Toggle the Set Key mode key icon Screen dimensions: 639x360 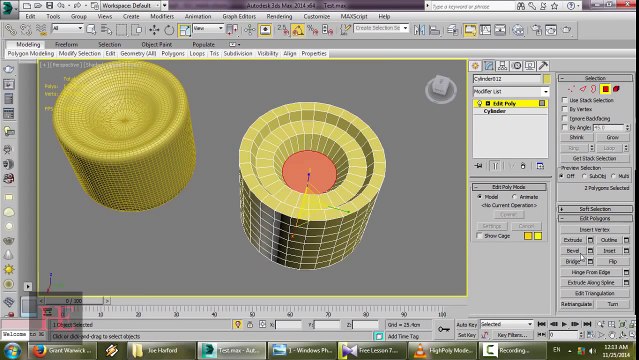(444, 329)
